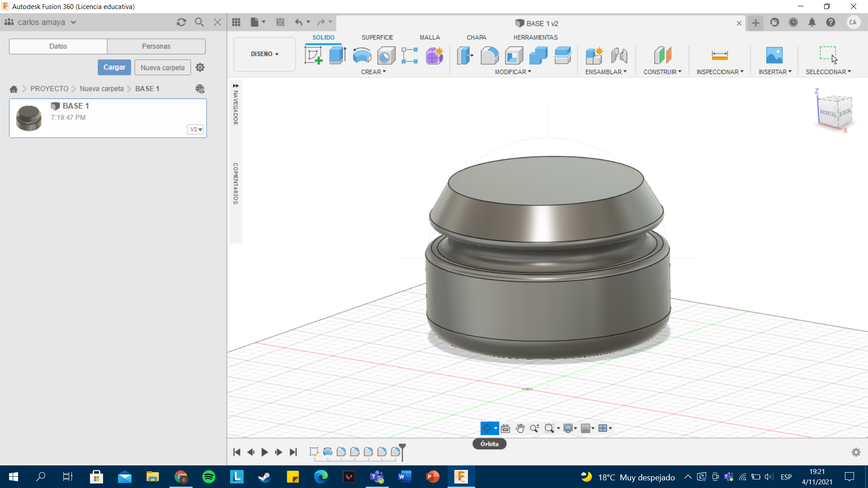Image resolution: width=868 pixels, height=488 pixels.
Task: Select the Measure tool
Action: (x=720, y=56)
